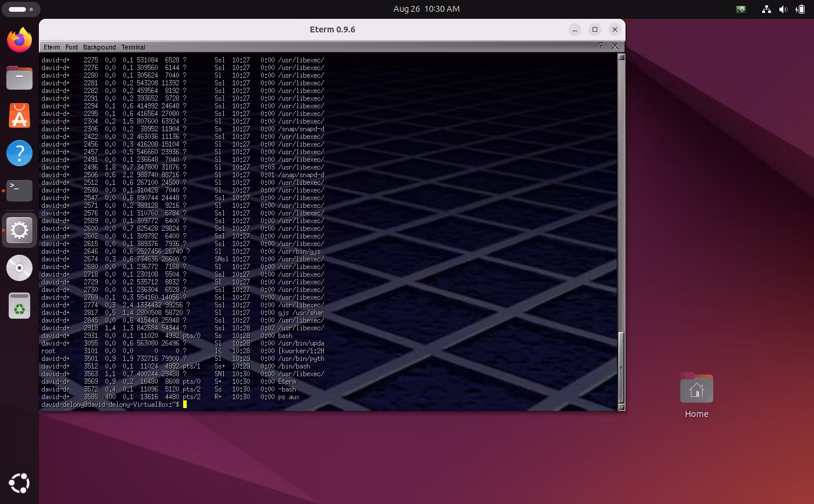
Task: Open Help from the dock
Action: pos(19,153)
